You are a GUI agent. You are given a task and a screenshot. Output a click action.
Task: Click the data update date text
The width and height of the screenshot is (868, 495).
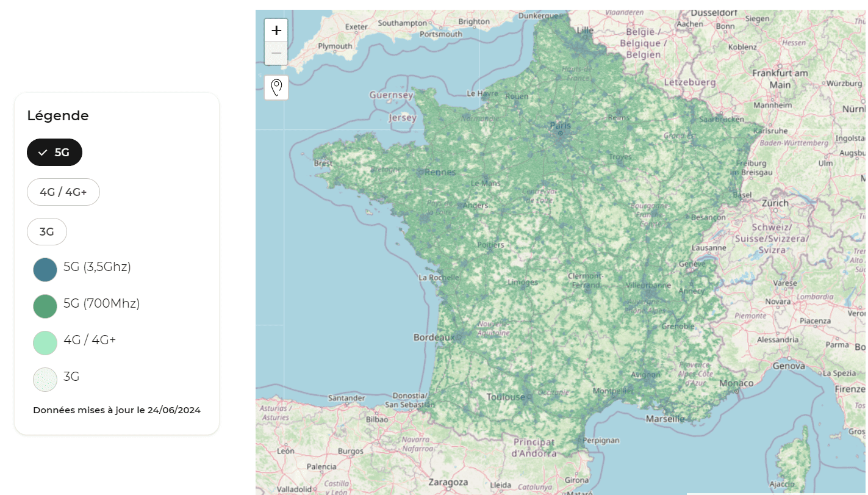coord(117,410)
